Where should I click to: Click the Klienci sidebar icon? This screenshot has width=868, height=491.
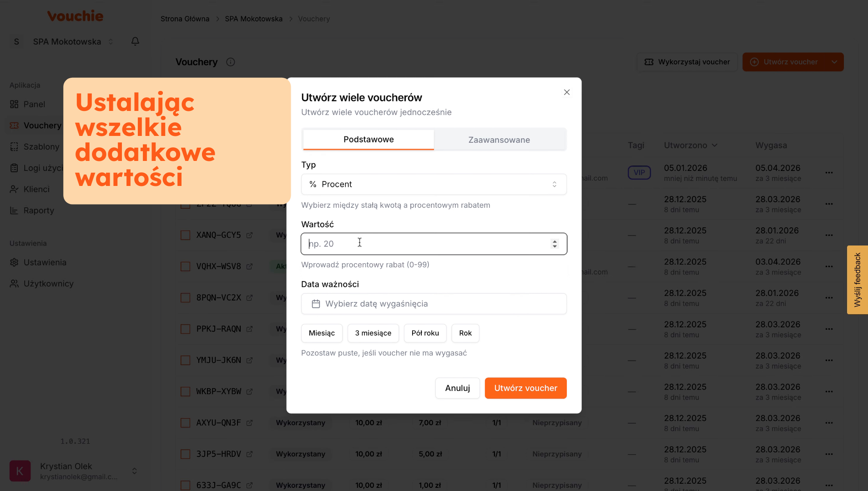[14, 189]
